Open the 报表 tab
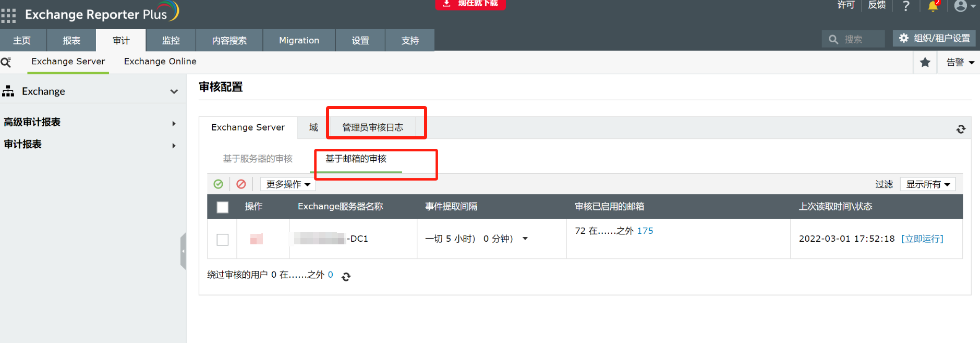 coord(71,40)
